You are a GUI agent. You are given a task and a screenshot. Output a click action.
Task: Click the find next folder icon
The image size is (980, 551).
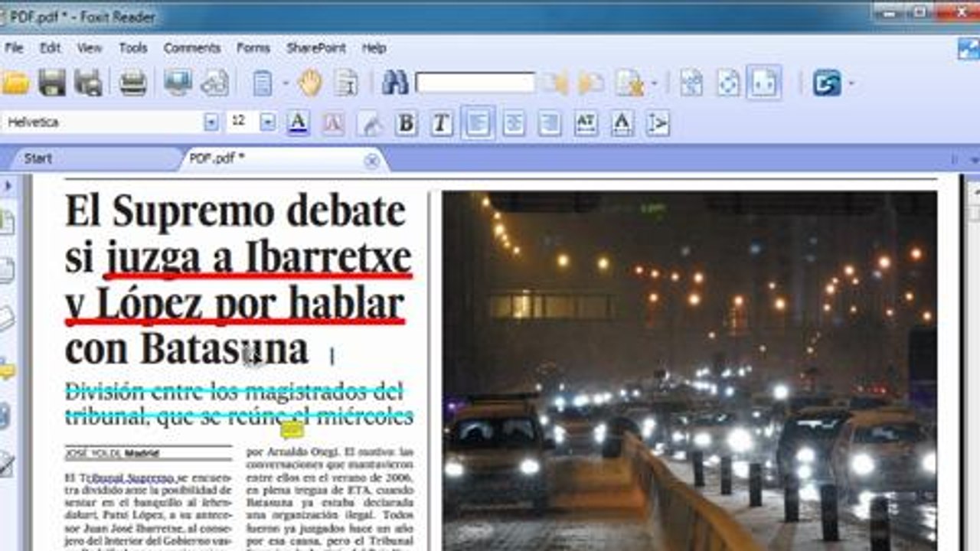[x=591, y=83]
